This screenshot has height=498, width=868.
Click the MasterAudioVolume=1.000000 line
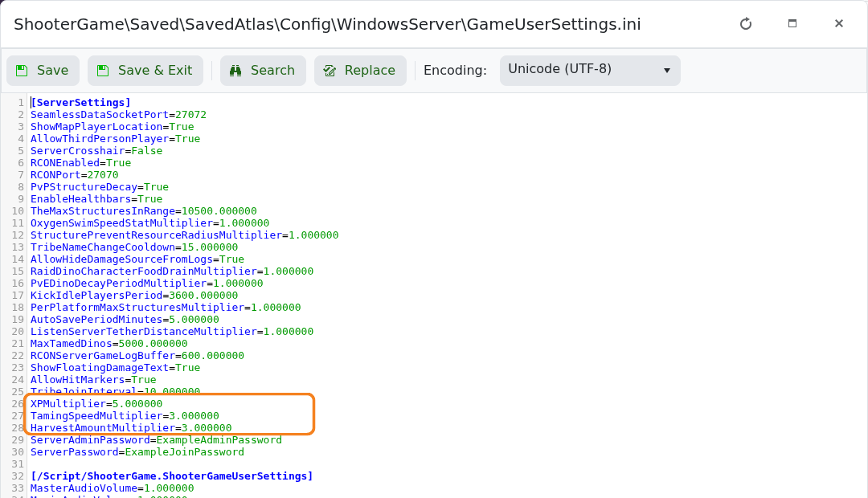pyautogui.click(x=113, y=488)
